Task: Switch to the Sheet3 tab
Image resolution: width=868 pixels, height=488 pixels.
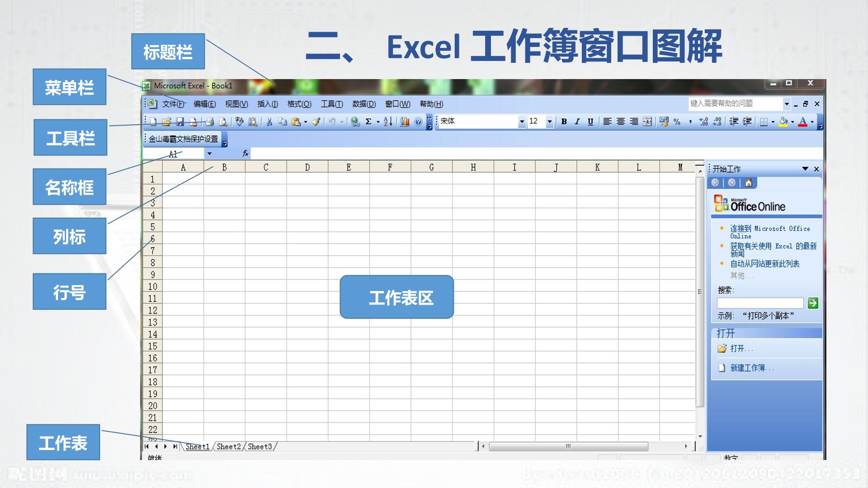Action: tap(260, 446)
